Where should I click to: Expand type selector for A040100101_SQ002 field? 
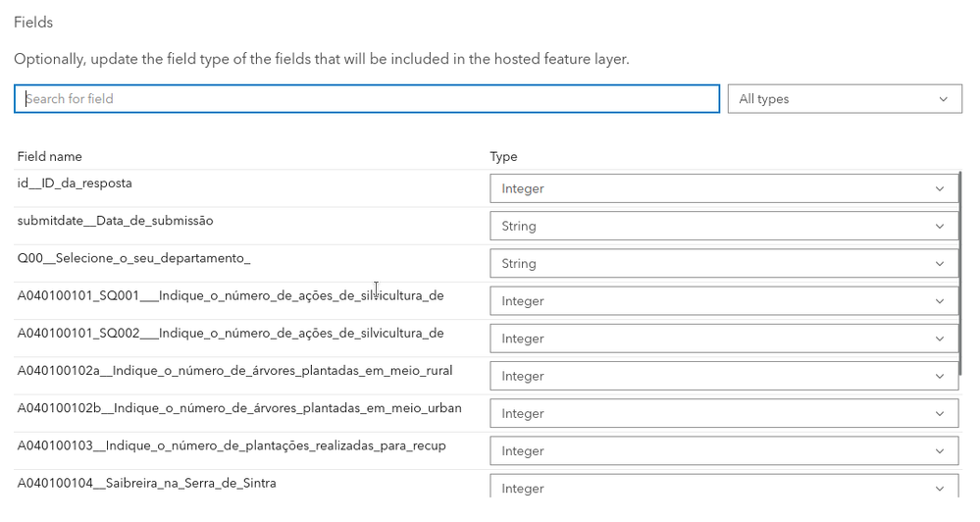pyautogui.click(x=724, y=339)
